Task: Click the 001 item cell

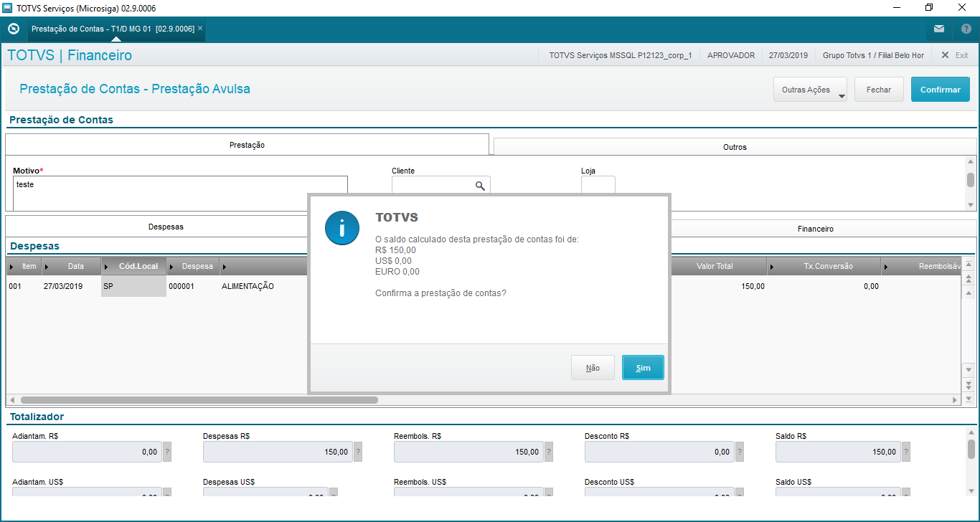Action: click(x=24, y=286)
